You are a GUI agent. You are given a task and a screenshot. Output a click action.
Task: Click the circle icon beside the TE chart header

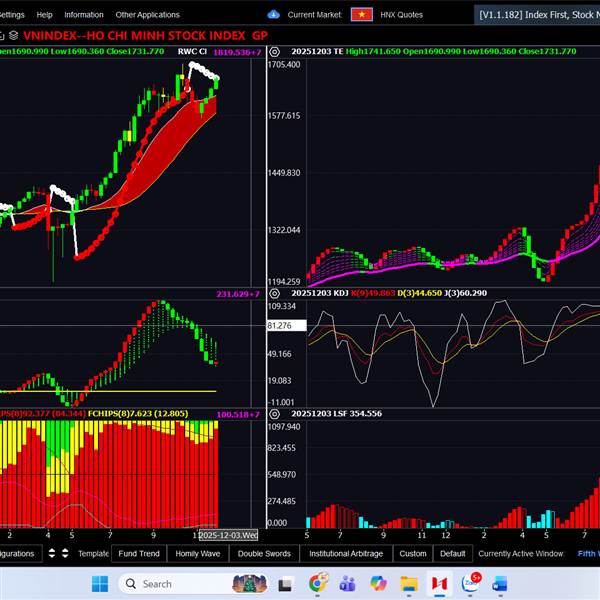275,51
